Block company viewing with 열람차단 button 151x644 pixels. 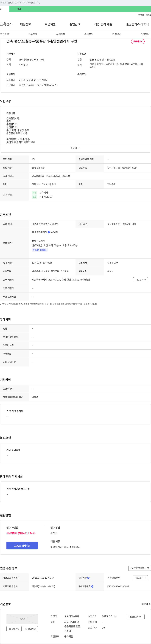click(x=30, y=629)
